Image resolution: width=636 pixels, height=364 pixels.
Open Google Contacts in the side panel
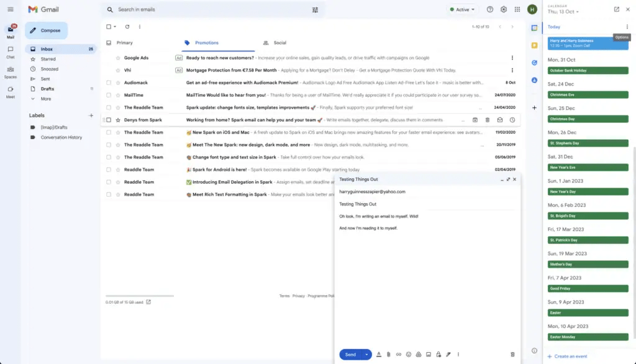(534, 78)
